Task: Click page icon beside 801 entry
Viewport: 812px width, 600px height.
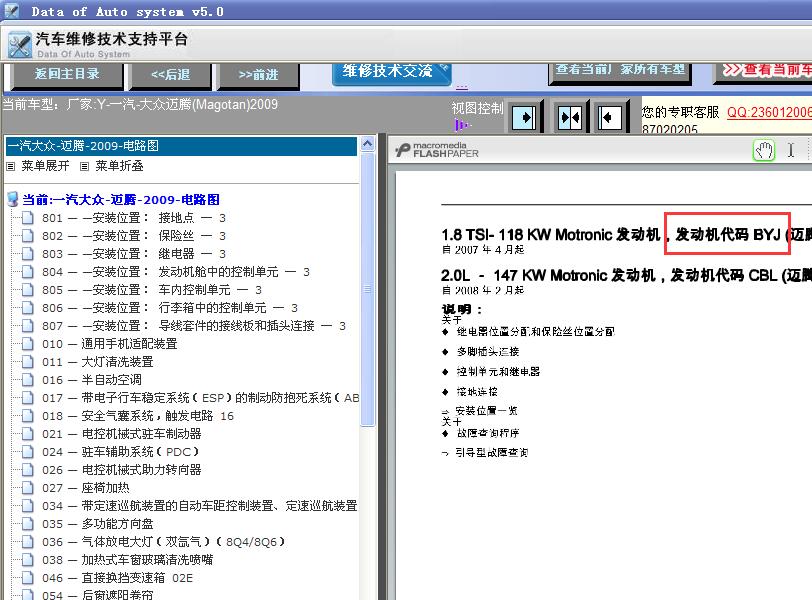Action: coord(28,218)
